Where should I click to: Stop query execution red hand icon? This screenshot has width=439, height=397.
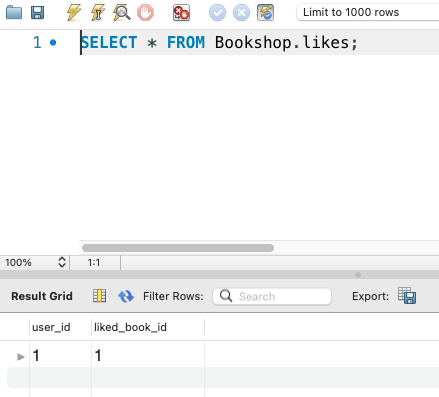tap(146, 13)
